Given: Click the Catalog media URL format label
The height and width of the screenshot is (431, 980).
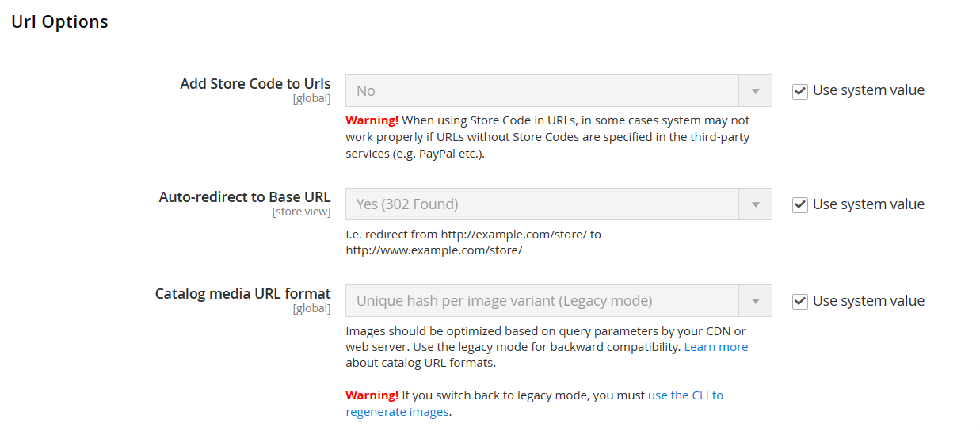Looking at the screenshot, I should coord(242,293).
